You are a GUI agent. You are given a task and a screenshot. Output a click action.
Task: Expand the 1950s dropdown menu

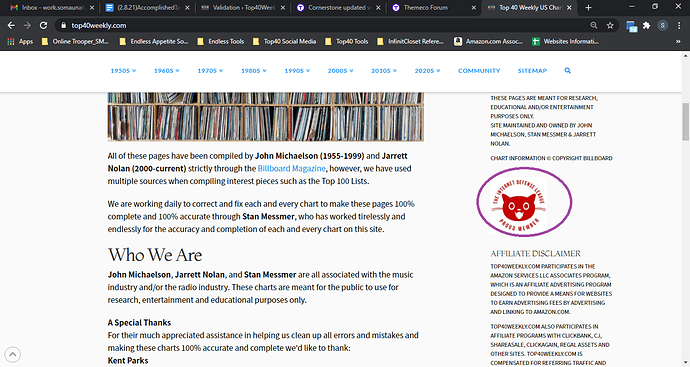click(x=123, y=70)
